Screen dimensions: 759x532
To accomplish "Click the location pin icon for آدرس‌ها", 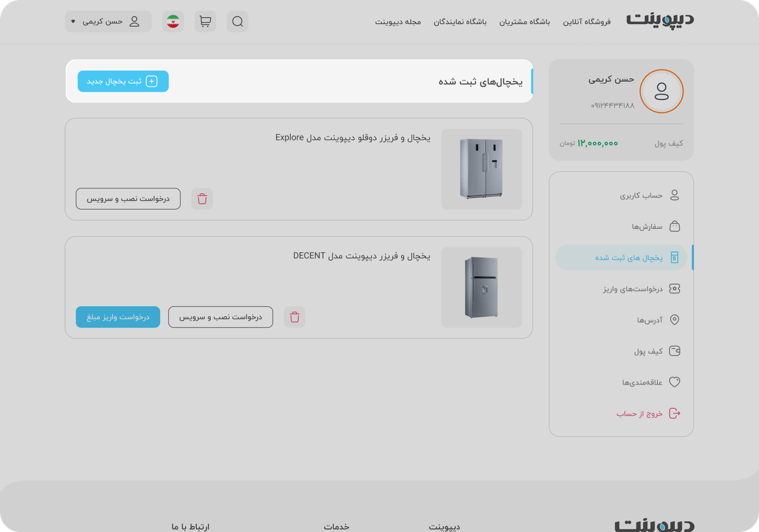I will coord(674,320).
